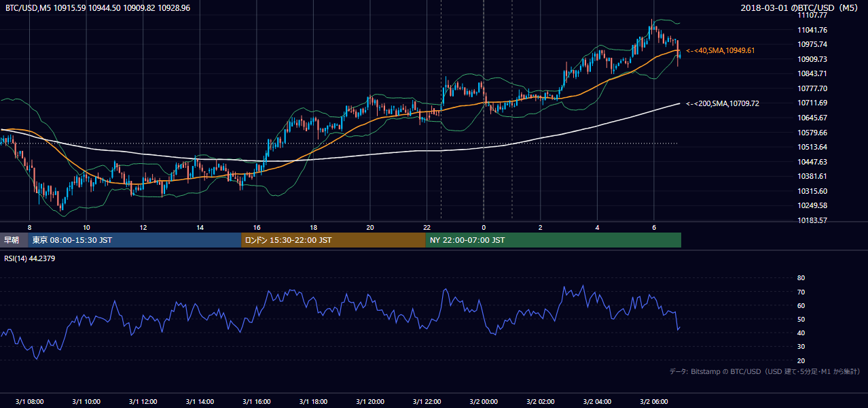The image size is (868, 408).
Task: Click price axis label 10513.64
Action: click(x=811, y=147)
